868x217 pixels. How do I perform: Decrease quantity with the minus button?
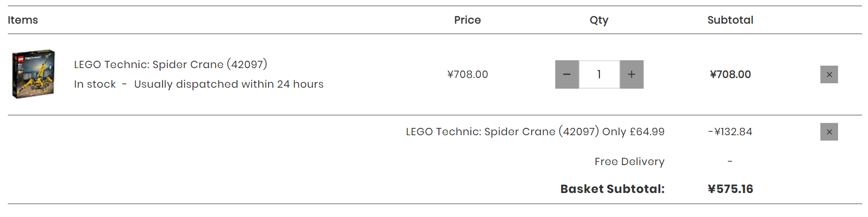(x=567, y=74)
